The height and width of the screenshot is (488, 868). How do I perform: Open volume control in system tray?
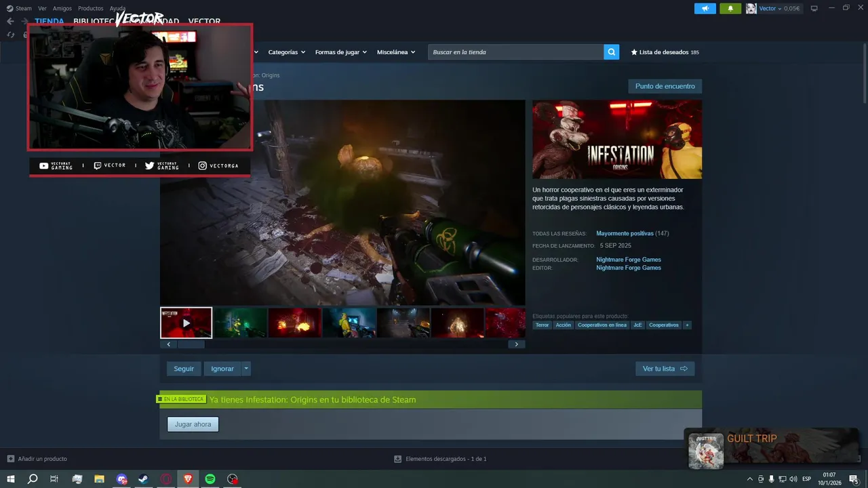pyautogui.click(x=793, y=479)
